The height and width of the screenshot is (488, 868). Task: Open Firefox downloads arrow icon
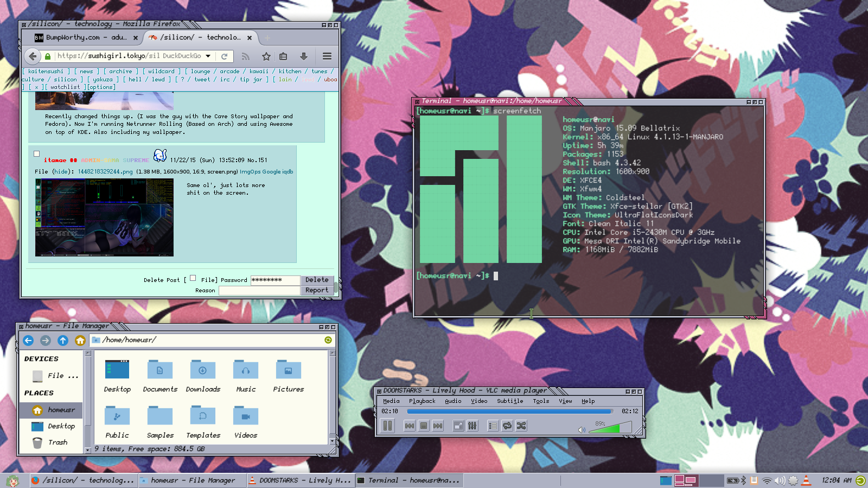(x=304, y=56)
